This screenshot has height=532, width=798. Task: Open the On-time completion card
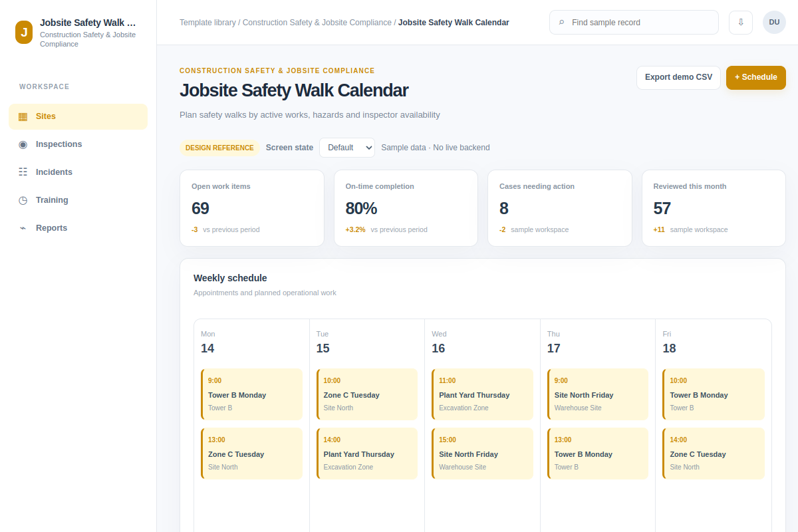tap(406, 208)
